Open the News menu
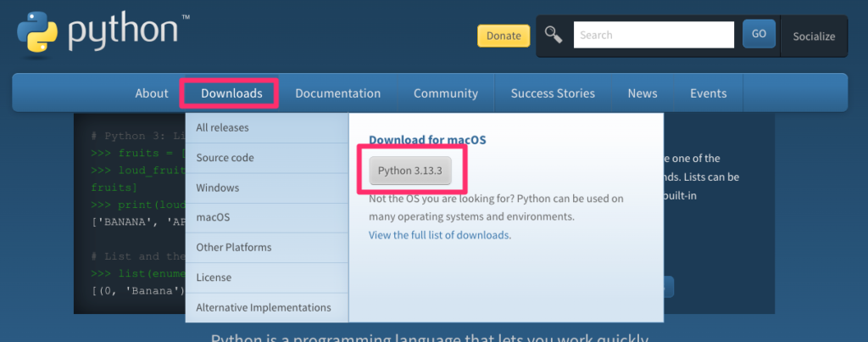The image size is (868, 342). point(643,93)
